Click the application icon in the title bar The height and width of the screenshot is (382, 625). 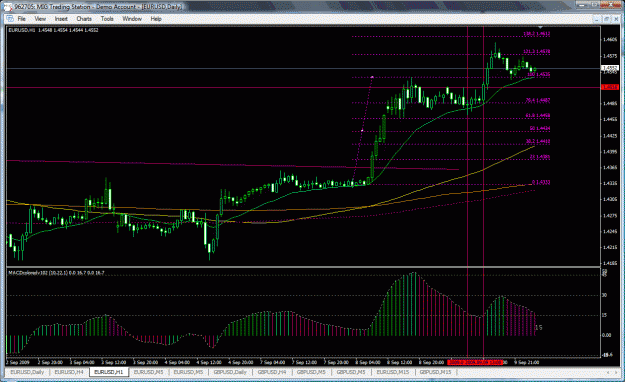pyautogui.click(x=8, y=7)
